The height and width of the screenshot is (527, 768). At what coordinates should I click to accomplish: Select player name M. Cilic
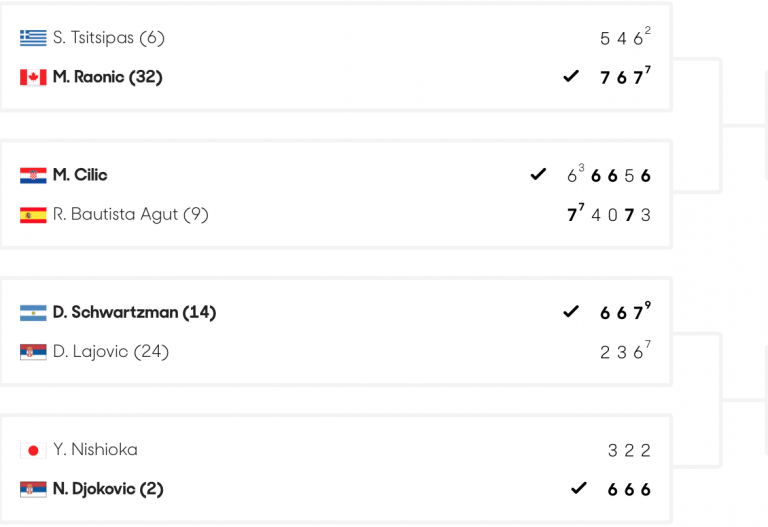pyautogui.click(x=80, y=175)
